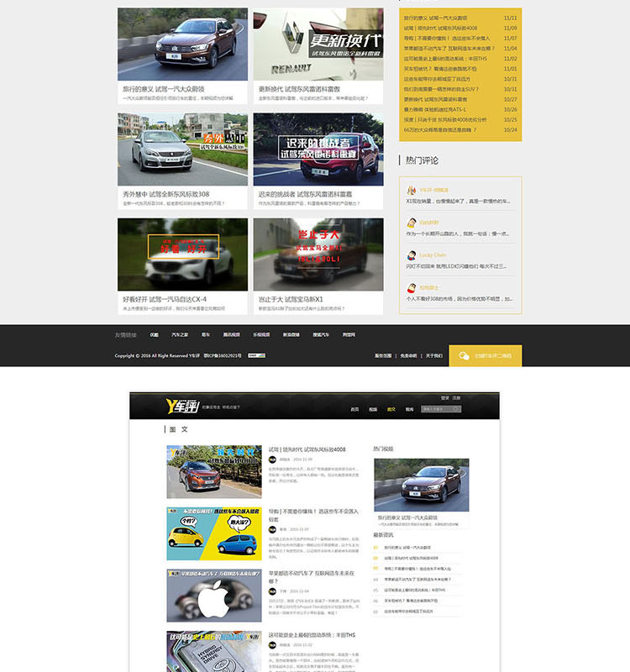Screen dimensions: 630x672
Task: Switch to the 图文 nav tab
Action: coord(391,409)
